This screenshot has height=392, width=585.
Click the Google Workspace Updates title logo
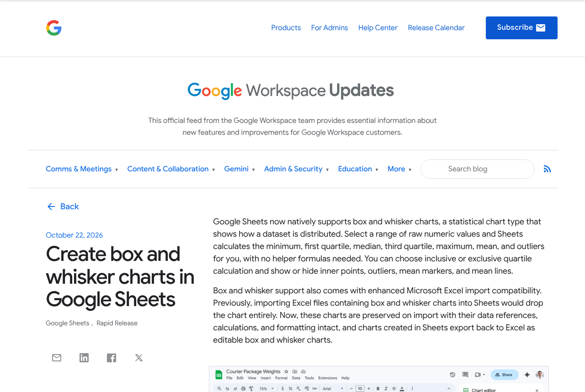coord(291,90)
